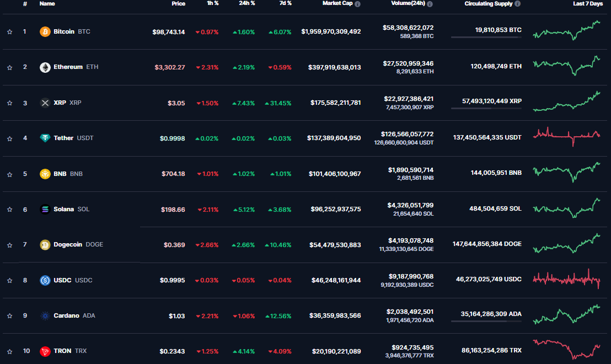Screen dimensions: 611x364
Task: Click the Dogecoin logo icon
Action: (x=45, y=245)
